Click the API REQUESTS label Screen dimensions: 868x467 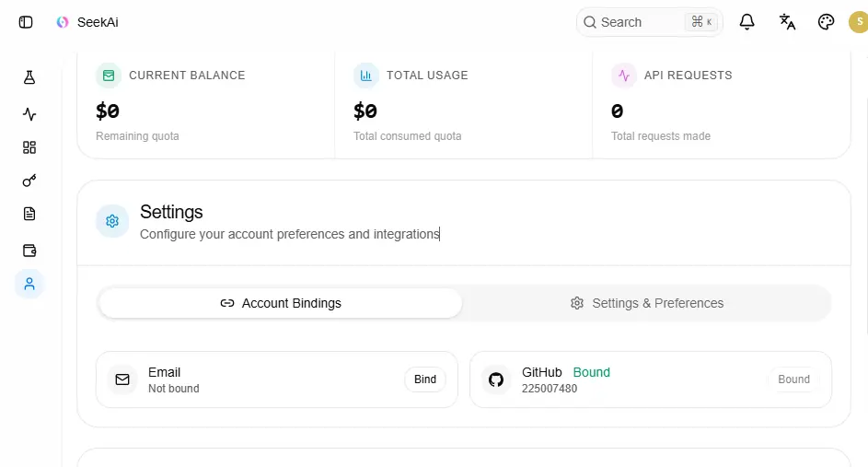coord(688,76)
